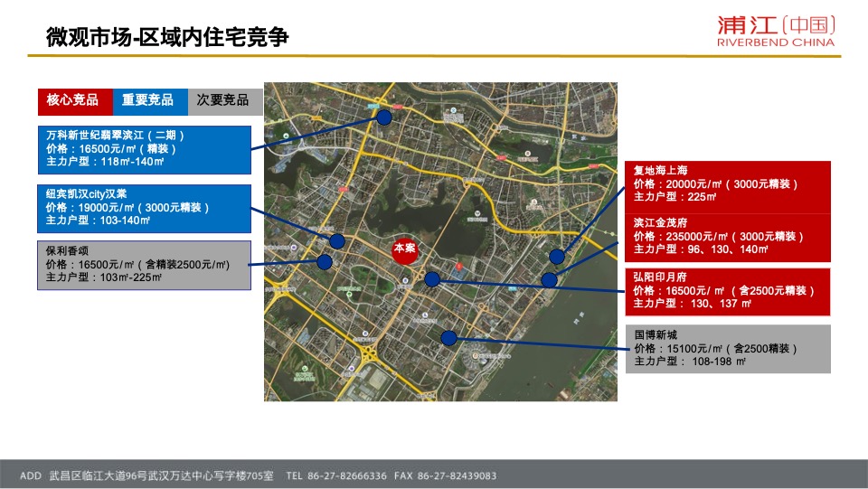
Task: Select the 纽宾凯汉city汉棠 info box
Action: [145, 209]
